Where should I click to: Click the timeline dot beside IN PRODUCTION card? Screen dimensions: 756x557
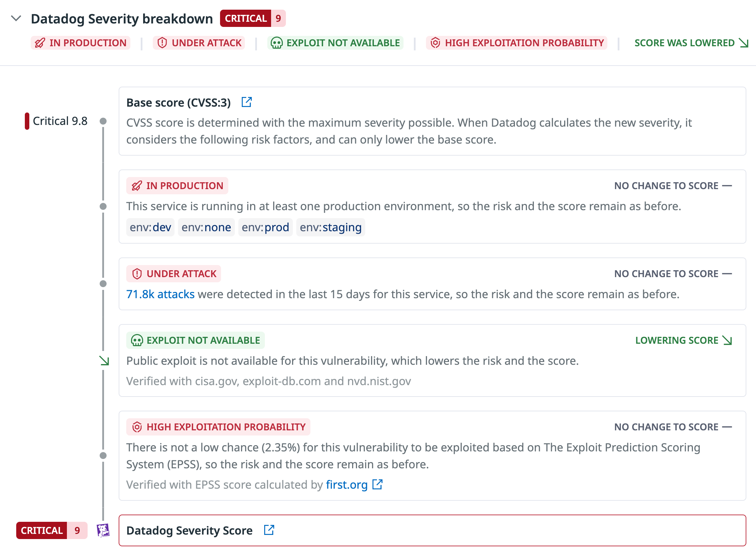click(103, 206)
